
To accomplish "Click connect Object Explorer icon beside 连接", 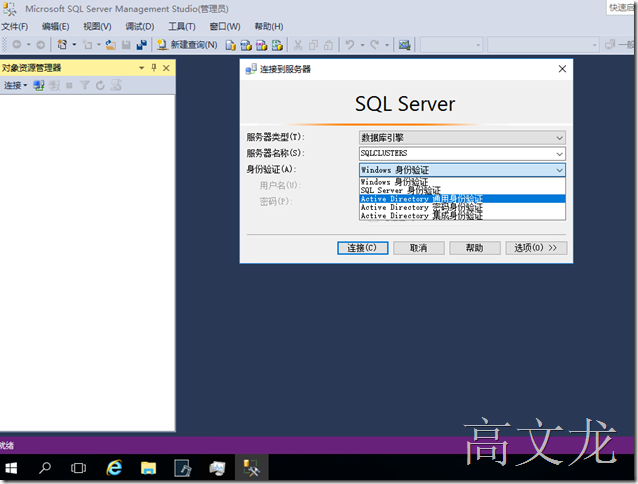I will pyautogui.click(x=39, y=85).
